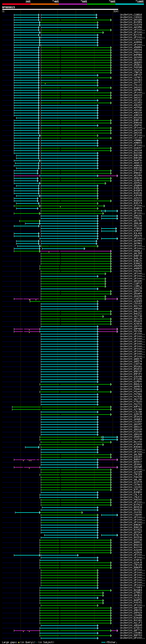Select hit UniRef100_Q4TAS4

pyautogui.click(x=131, y=211)
